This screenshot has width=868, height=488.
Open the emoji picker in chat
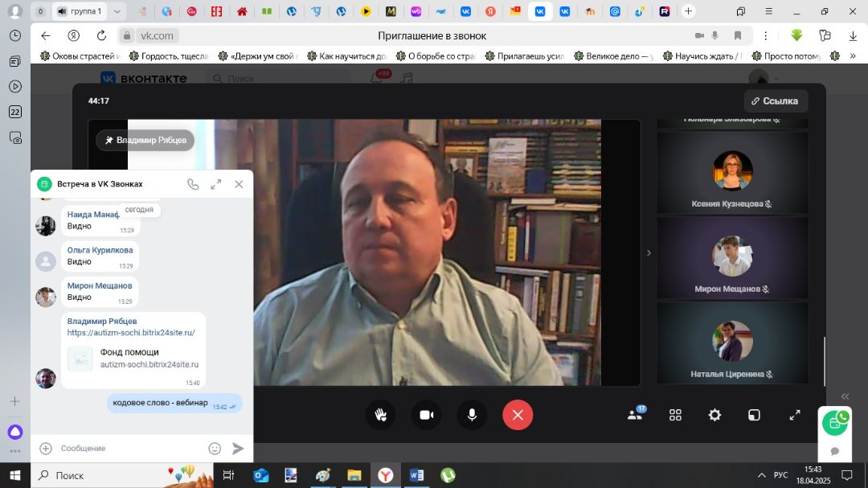(215, 448)
